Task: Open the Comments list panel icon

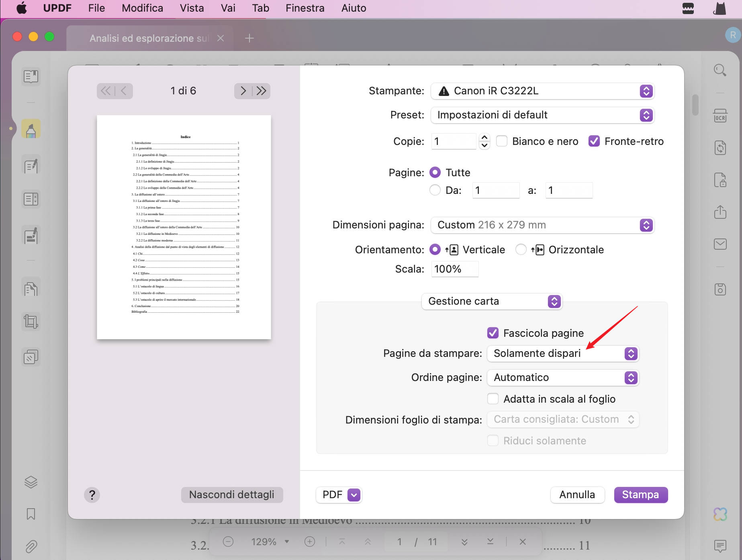Action: pyautogui.click(x=720, y=546)
